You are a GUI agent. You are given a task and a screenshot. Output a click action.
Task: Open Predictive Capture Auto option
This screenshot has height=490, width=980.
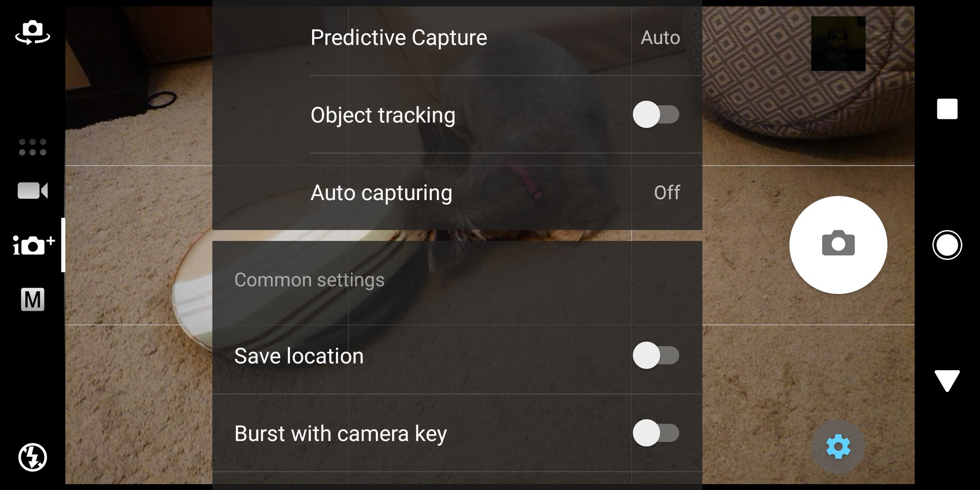[x=660, y=38]
